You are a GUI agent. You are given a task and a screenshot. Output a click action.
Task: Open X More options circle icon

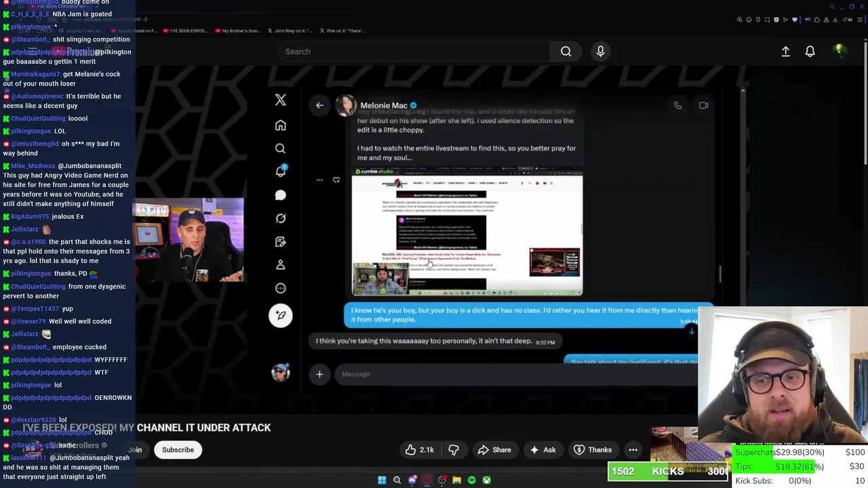coord(280,288)
